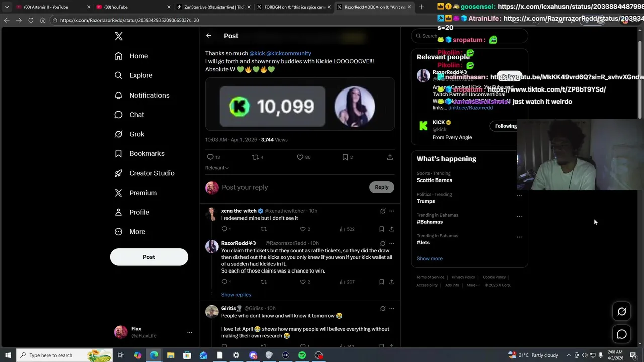Open xena the witch's reply options menu
The image size is (644, 362).
coord(392,211)
